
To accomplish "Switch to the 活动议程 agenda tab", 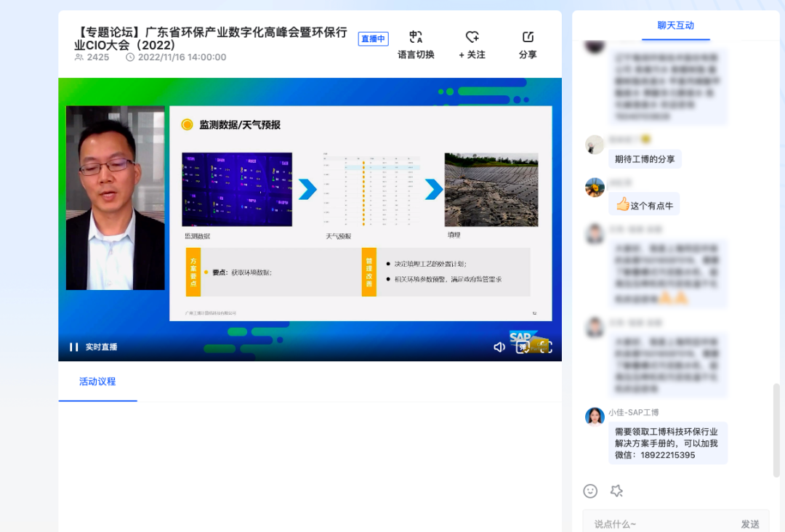I will point(97,381).
